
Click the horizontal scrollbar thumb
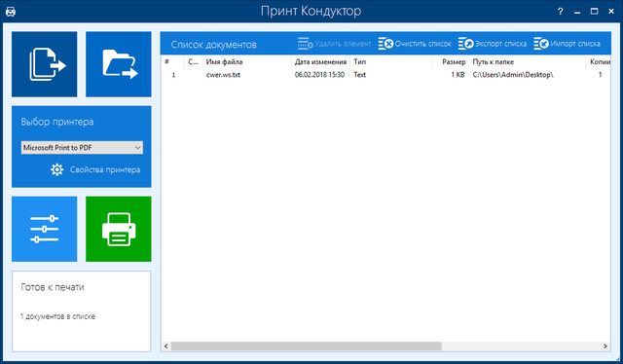pos(307,346)
